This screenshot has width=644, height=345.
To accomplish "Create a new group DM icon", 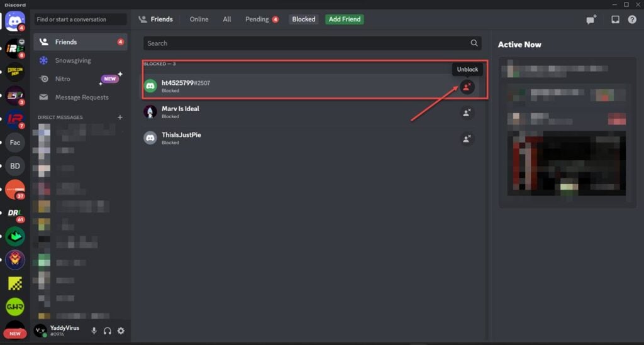I will (591, 19).
